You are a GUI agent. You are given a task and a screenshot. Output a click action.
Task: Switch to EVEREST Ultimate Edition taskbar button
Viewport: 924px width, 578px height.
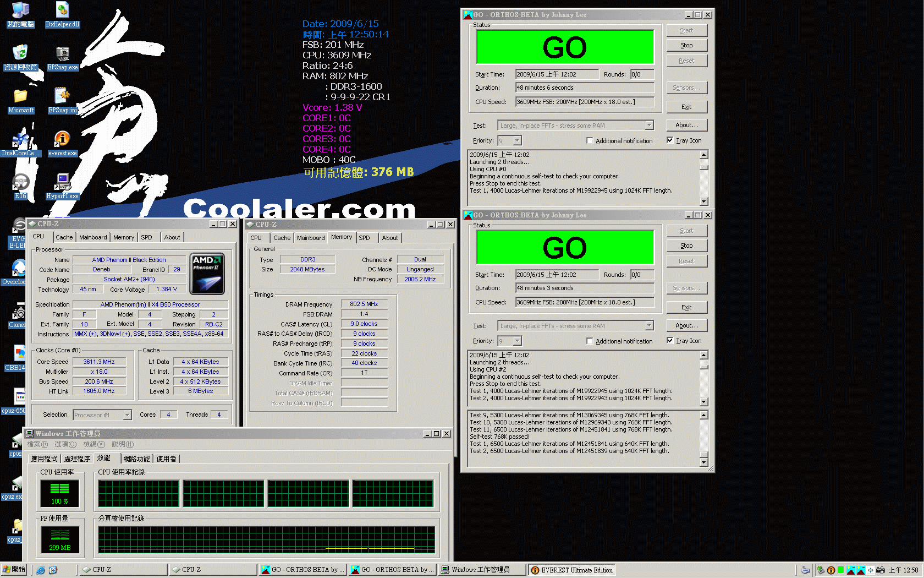click(572, 570)
